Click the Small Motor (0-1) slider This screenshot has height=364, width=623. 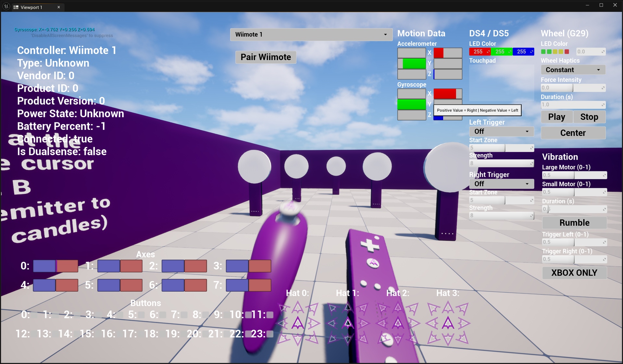point(574,192)
